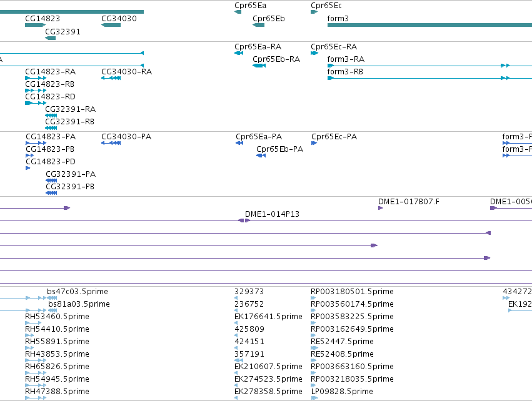The height and width of the screenshot is (401, 532).
Task: Click the bs81a03.5prime EST label
Action: click(x=79, y=304)
